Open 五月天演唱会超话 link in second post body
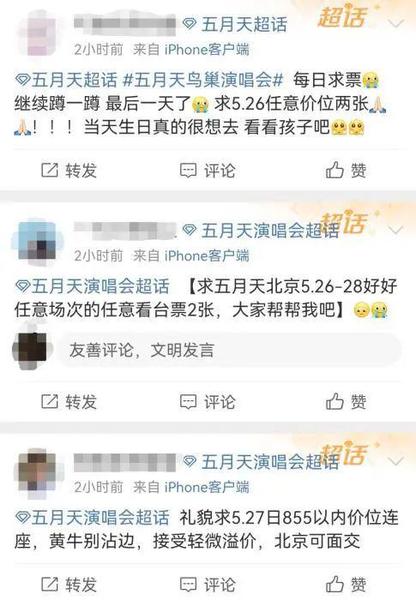416x600 pixels. coord(92,286)
